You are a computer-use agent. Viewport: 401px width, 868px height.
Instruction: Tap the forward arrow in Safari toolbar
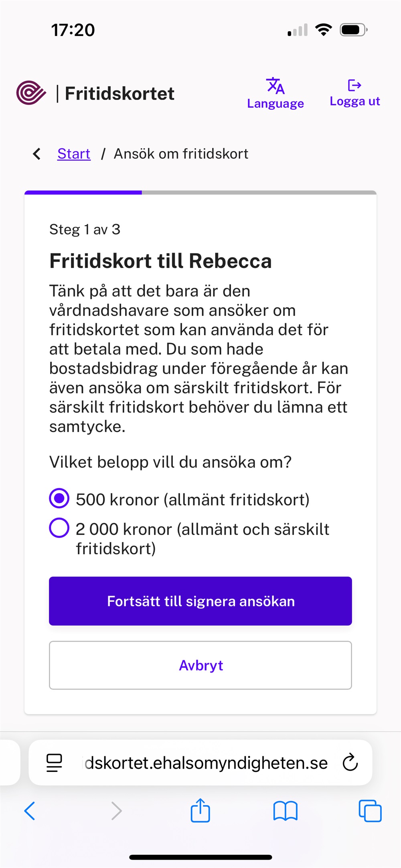[116, 811]
